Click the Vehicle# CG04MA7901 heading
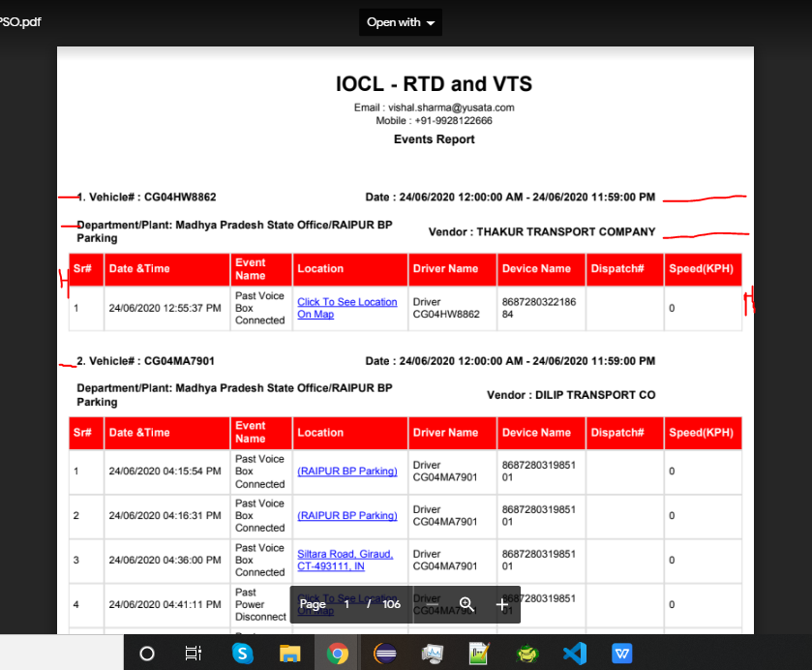Viewport: 812px width, 670px height. pyautogui.click(x=145, y=361)
